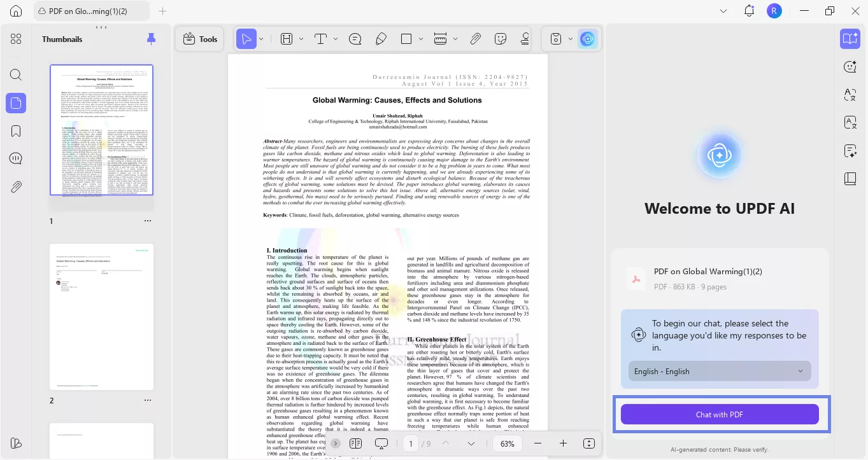Select the Translate icon in right sidebar
This screenshot has width=868, height=460.
point(850,94)
